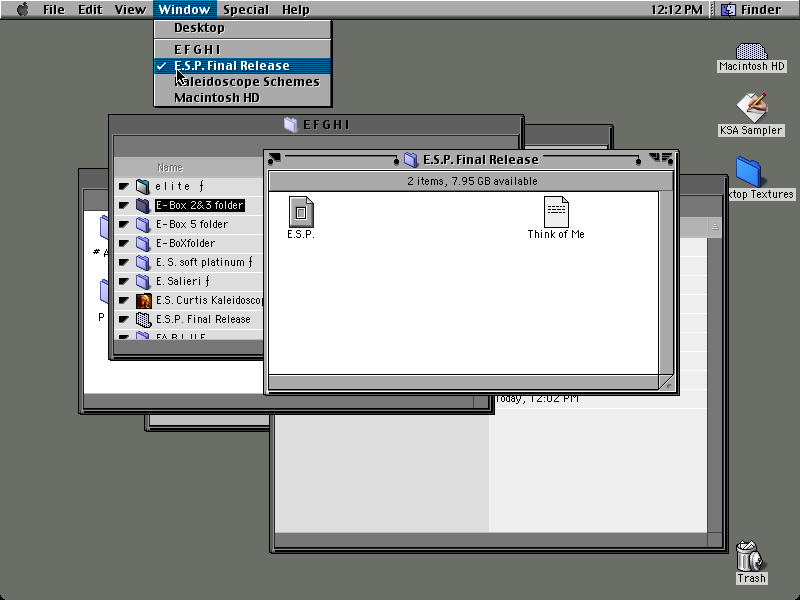Screen dimensions: 800x600
Task: Click the E. Salieri ƒ name
Action: tap(183, 282)
